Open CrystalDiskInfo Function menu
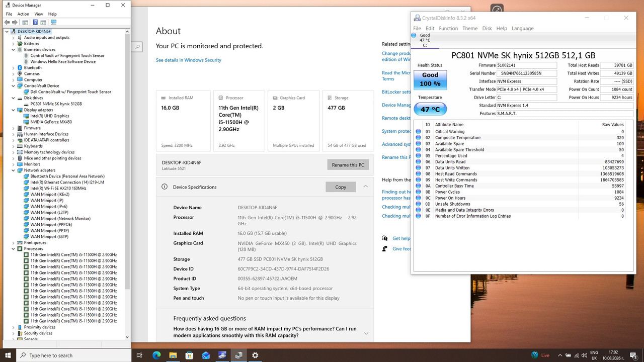This screenshot has width=644, height=362. (x=448, y=29)
